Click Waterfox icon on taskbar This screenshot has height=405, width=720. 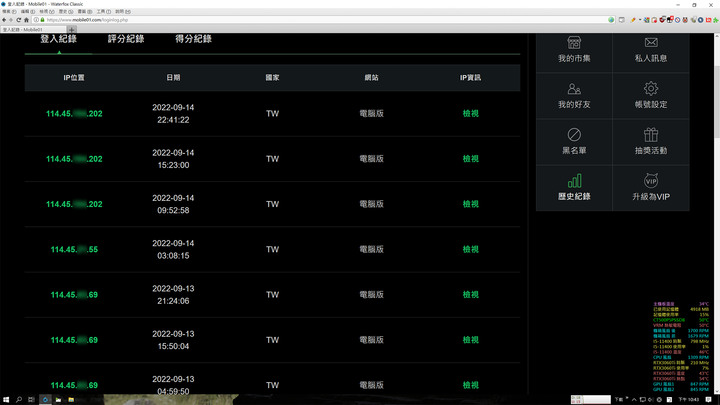point(45,399)
